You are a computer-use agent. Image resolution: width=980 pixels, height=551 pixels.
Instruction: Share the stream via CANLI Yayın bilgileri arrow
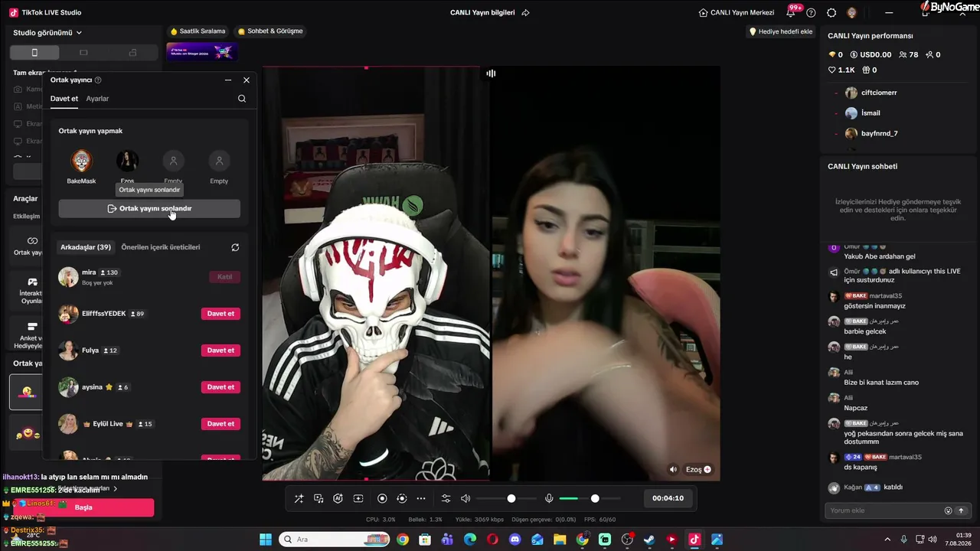(525, 13)
